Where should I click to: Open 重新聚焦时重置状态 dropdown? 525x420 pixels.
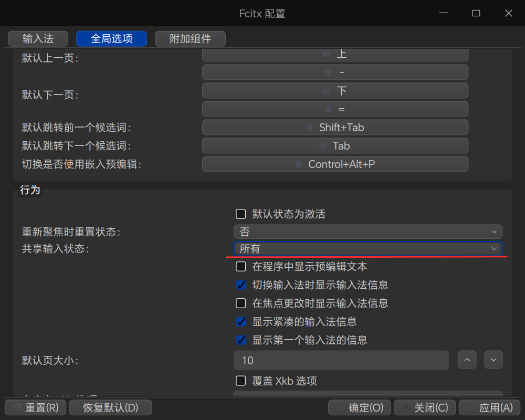click(368, 232)
